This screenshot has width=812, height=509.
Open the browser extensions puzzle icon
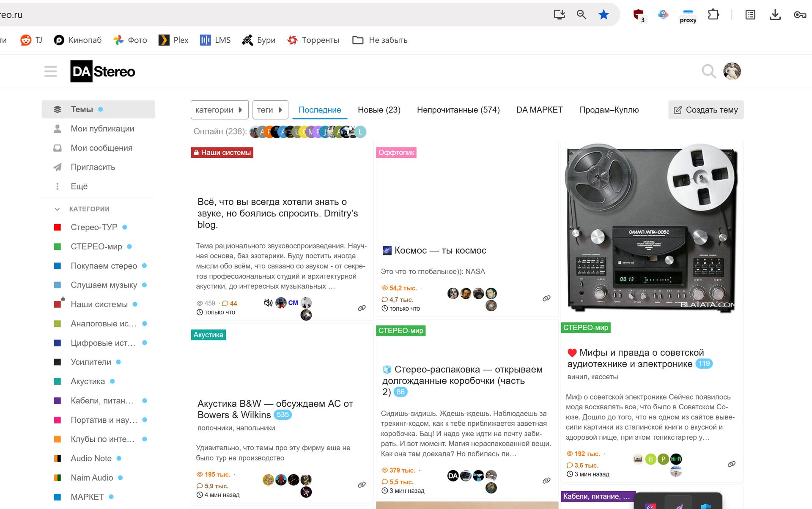713,15
